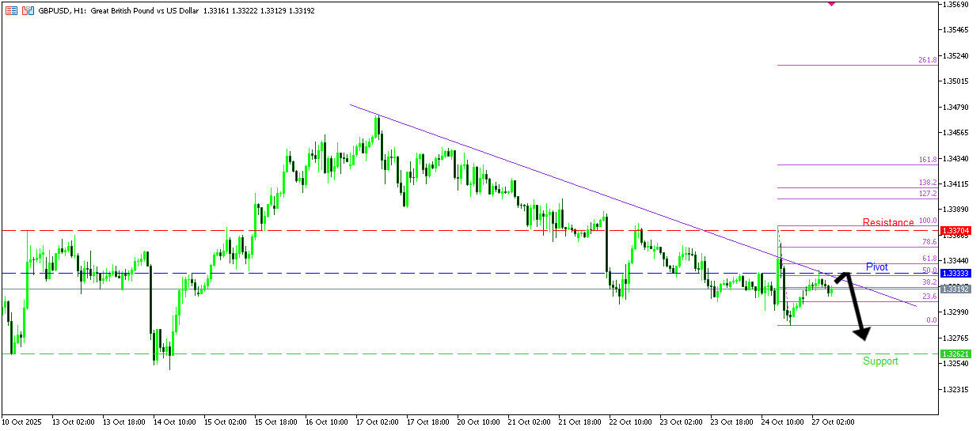
Task: Open Depth of Market list icon
Action: pyautogui.click(x=11, y=11)
